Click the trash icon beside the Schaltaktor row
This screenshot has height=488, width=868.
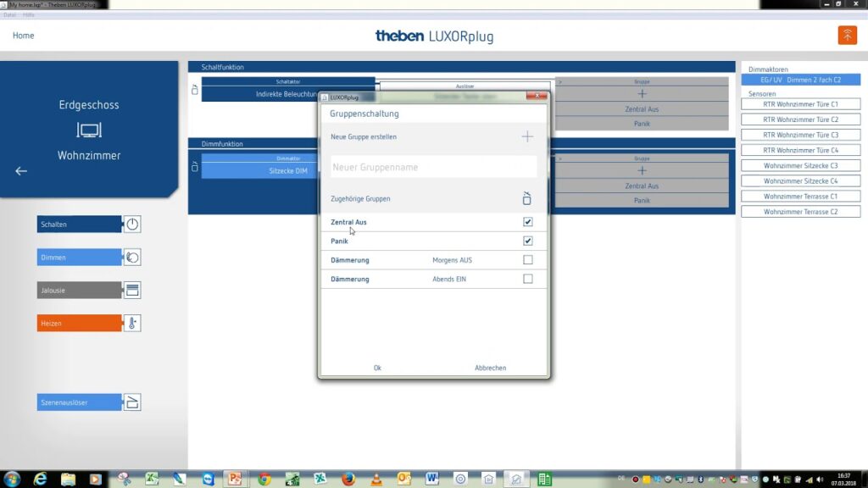[x=194, y=89]
